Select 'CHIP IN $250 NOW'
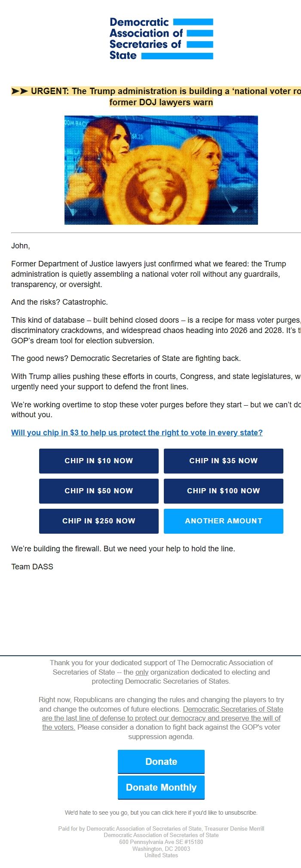Screen dimensions: 301x868 98,521
